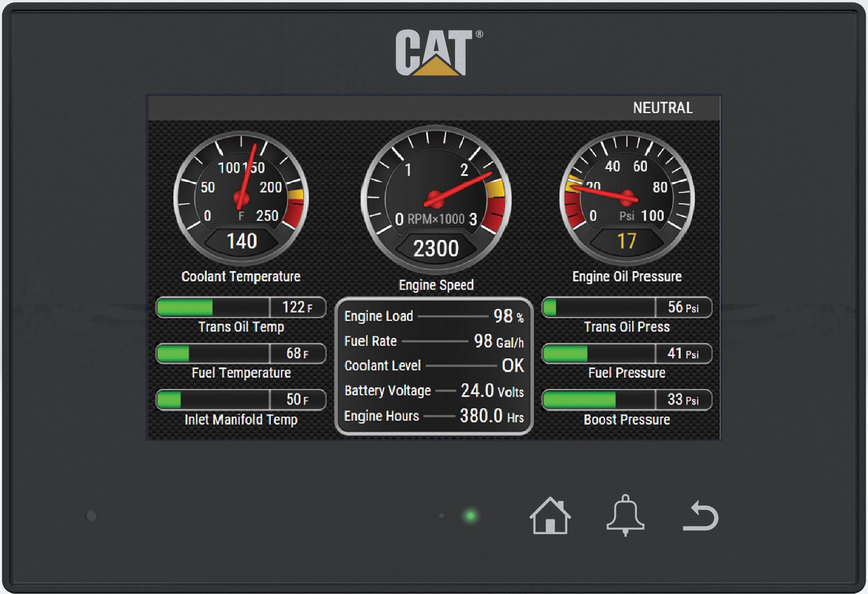This screenshot has height=594, width=868.
Task: Select the Engine Load row
Action: click(434, 316)
